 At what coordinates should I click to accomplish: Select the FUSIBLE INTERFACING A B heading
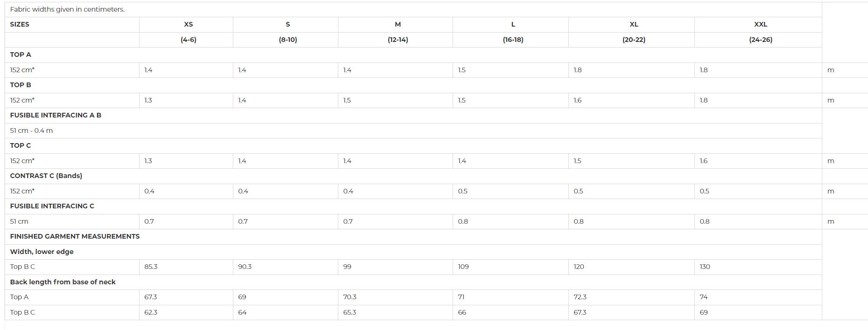tap(56, 115)
